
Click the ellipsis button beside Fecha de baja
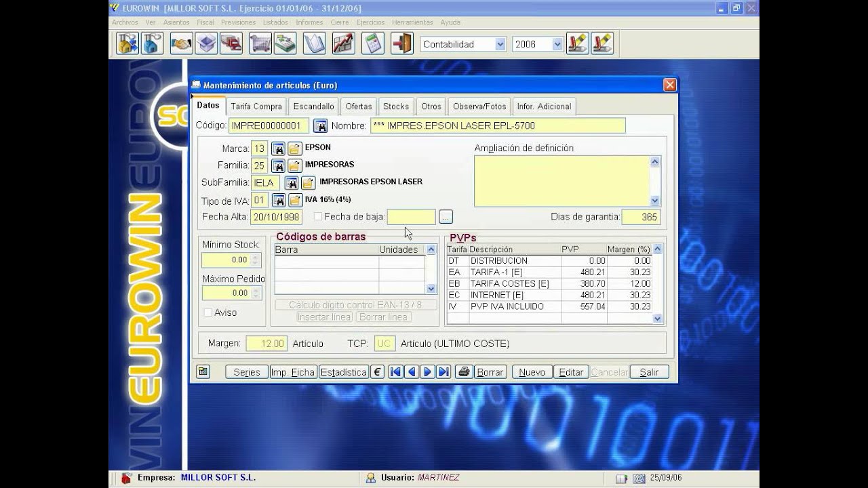[x=446, y=217]
